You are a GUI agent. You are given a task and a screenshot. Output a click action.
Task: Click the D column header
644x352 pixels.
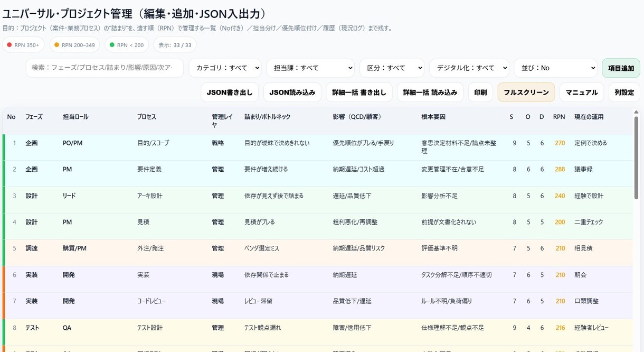542,117
